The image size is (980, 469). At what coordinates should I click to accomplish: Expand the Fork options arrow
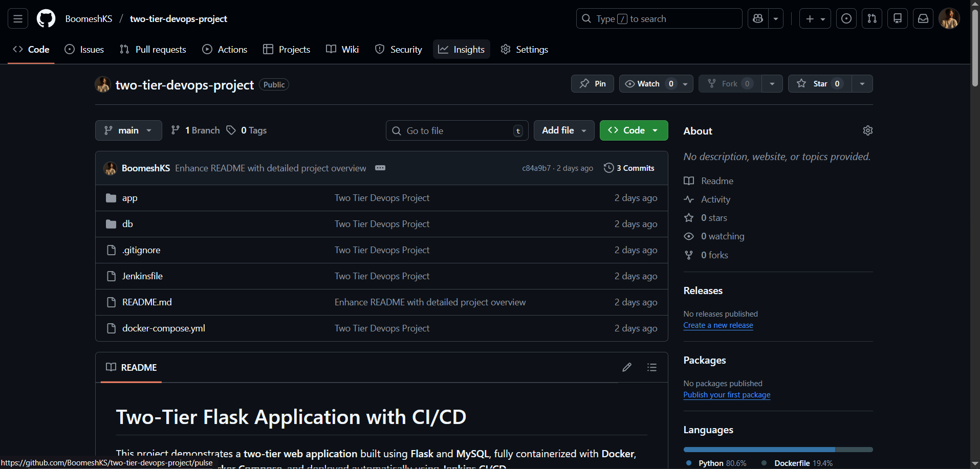pyautogui.click(x=772, y=83)
